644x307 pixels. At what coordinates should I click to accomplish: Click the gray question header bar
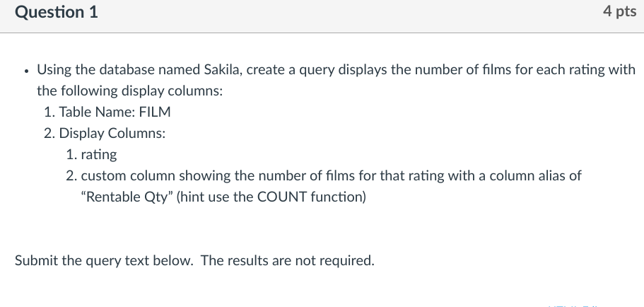tap(322, 16)
